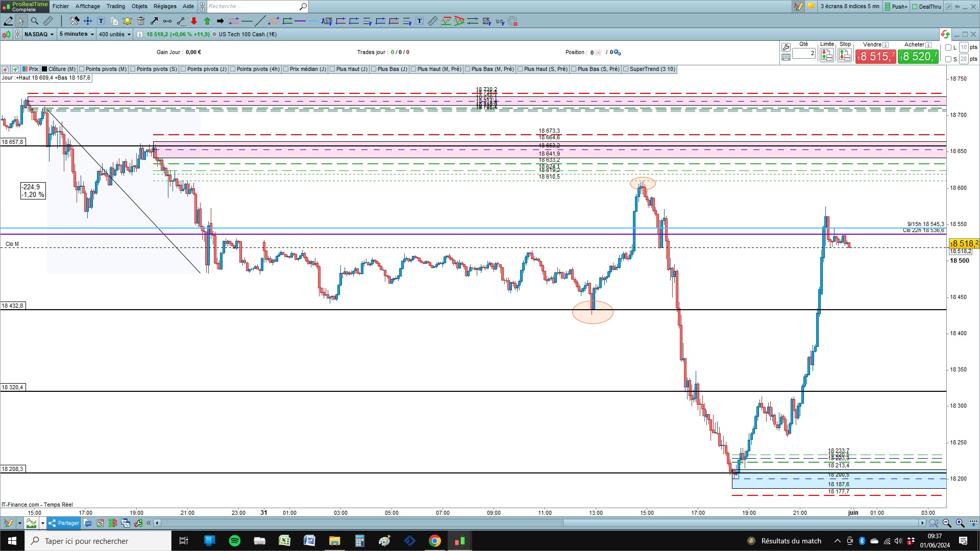Open the Trading menu
This screenshot has width=980, height=551.
coord(115,6)
